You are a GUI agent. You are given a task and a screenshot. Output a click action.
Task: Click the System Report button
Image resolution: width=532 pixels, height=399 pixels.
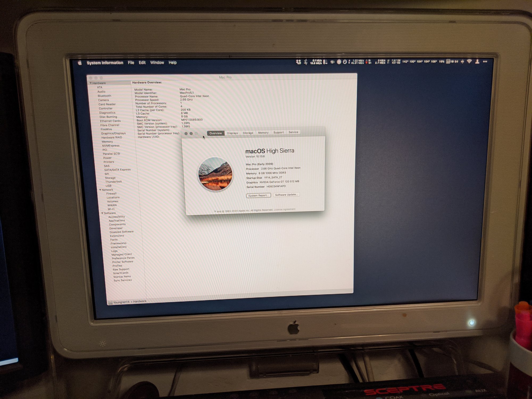coord(258,196)
